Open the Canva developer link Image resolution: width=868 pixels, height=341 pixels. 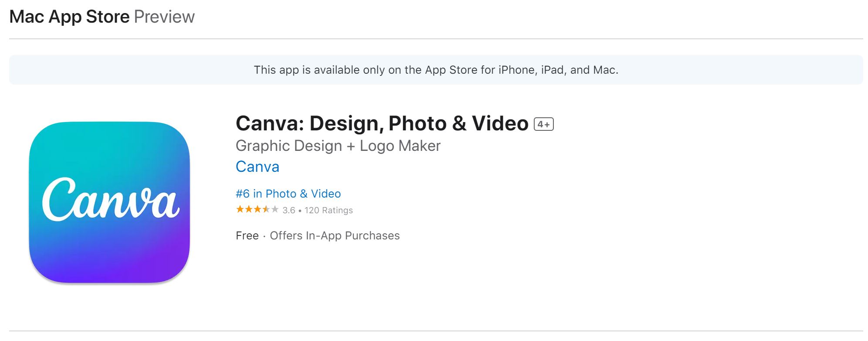(x=257, y=167)
